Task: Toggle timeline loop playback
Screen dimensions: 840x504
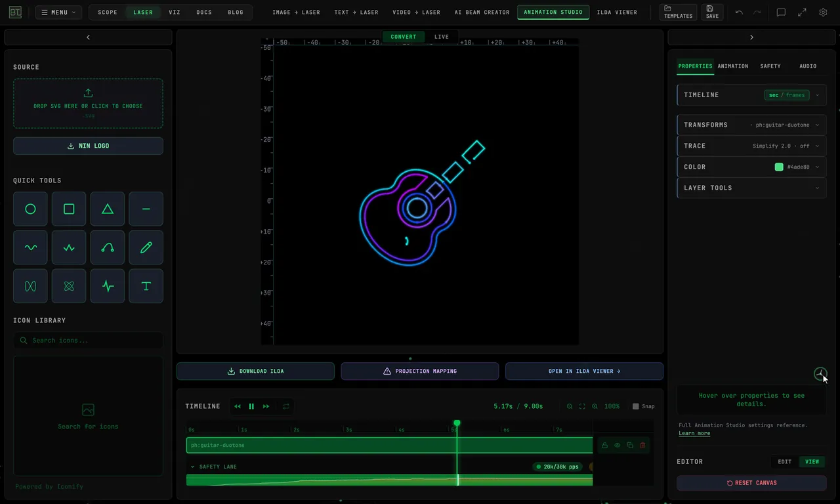Action: 286,406
